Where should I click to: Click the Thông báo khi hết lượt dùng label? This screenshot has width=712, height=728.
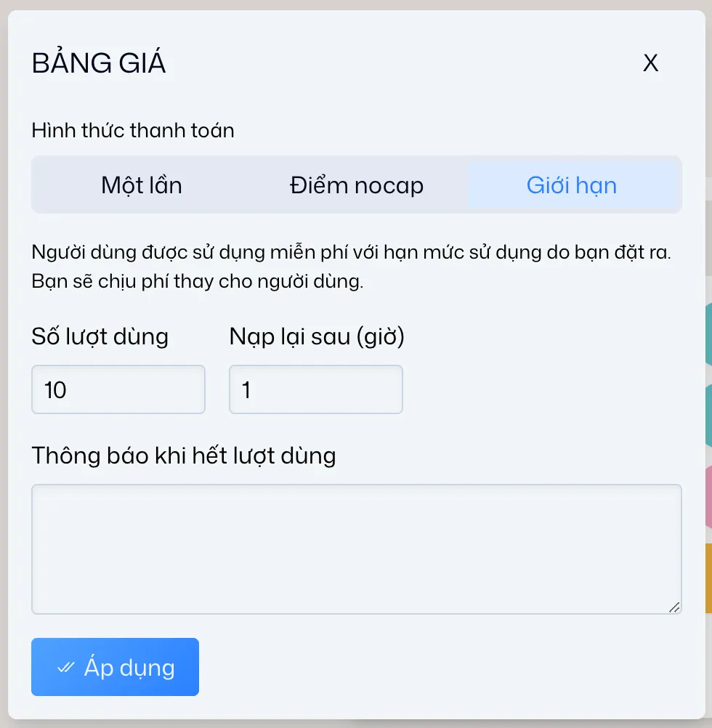pos(183,456)
